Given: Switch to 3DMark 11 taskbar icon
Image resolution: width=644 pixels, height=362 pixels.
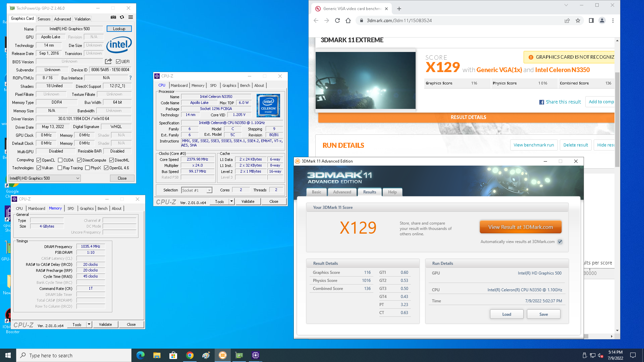Looking at the screenshot, I should coord(223,355).
